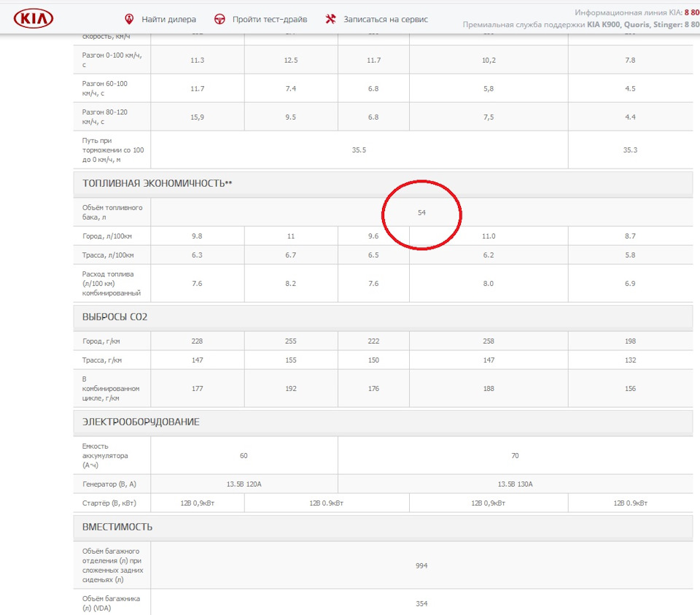Open the Найти дилера link
This screenshot has width=700, height=615.
pos(168,19)
